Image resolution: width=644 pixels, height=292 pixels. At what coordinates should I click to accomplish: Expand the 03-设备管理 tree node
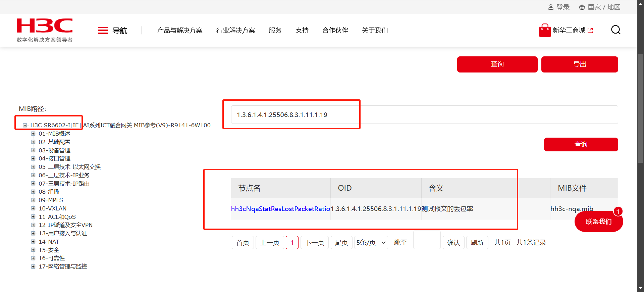(33, 150)
